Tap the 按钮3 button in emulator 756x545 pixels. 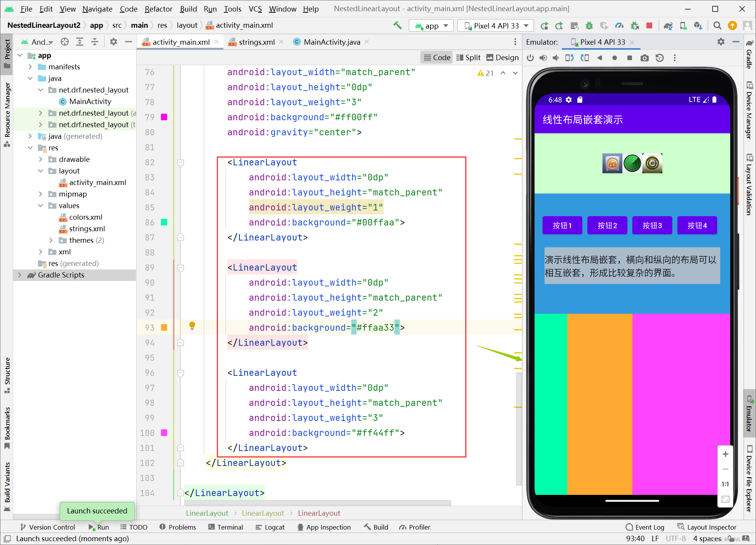(x=652, y=225)
